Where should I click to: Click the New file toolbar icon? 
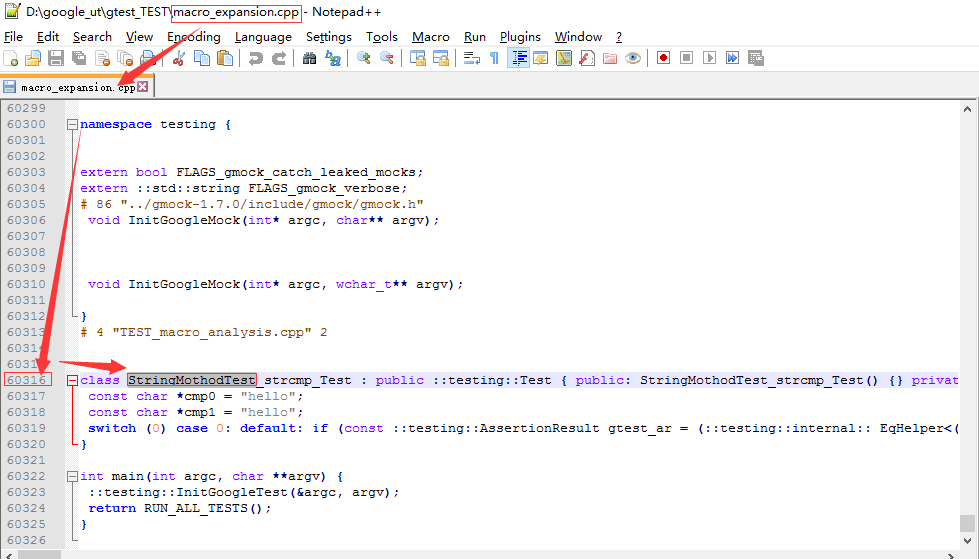[12, 58]
